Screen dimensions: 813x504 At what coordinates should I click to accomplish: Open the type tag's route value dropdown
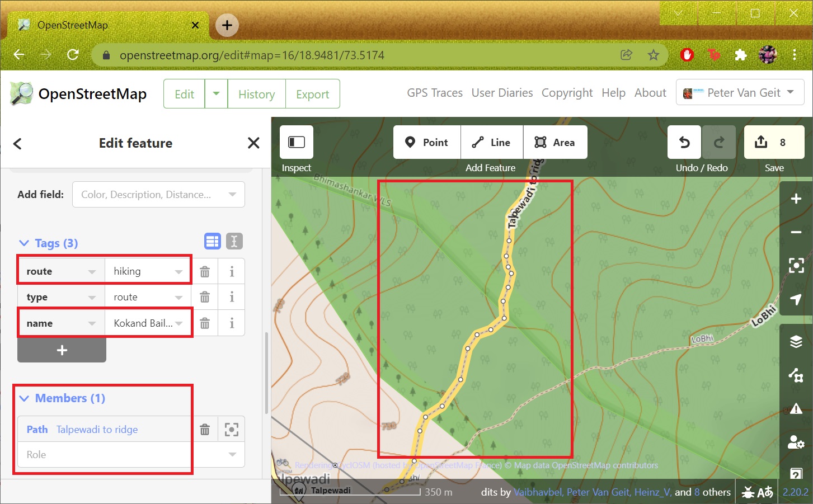(x=178, y=298)
